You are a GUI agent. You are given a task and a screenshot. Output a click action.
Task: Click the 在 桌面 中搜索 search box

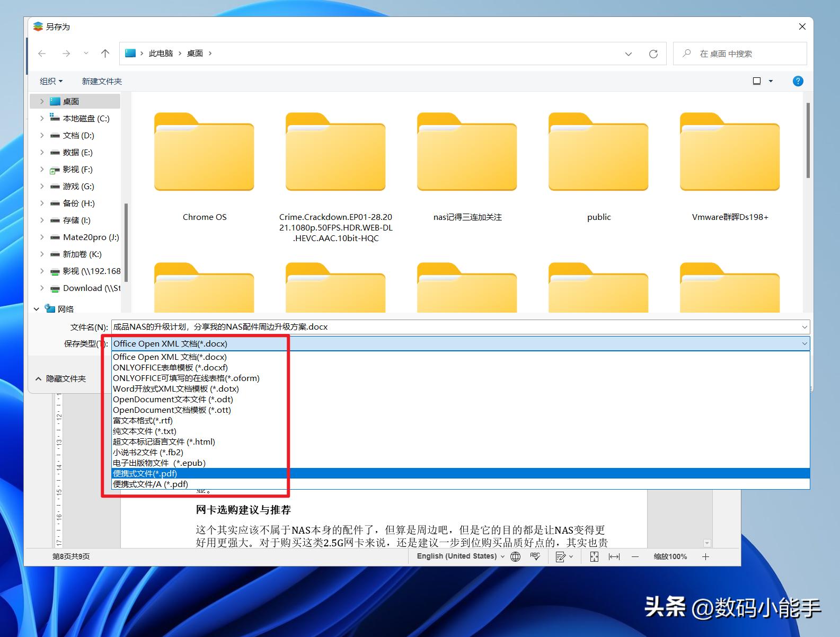(x=740, y=54)
